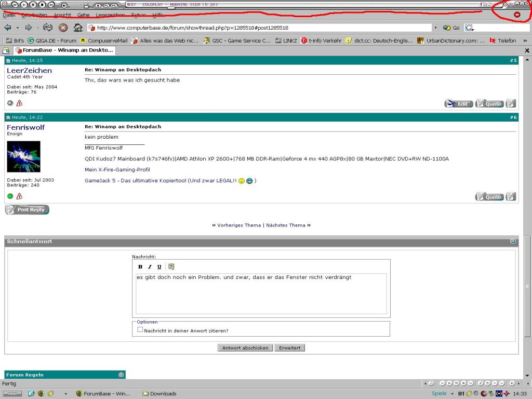The image size is (532, 399).
Task: Click Quote button on post #6
Action: 489,196
